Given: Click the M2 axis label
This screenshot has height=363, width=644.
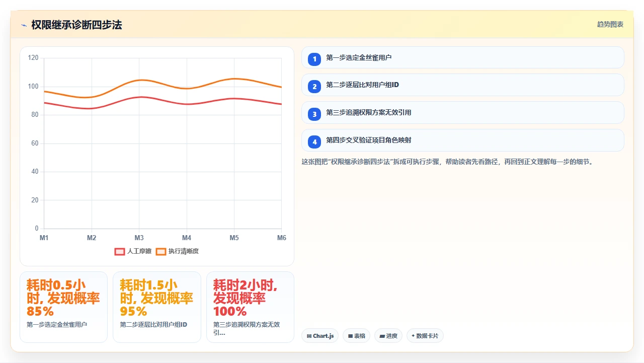Looking at the screenshot, I should 92,238.
